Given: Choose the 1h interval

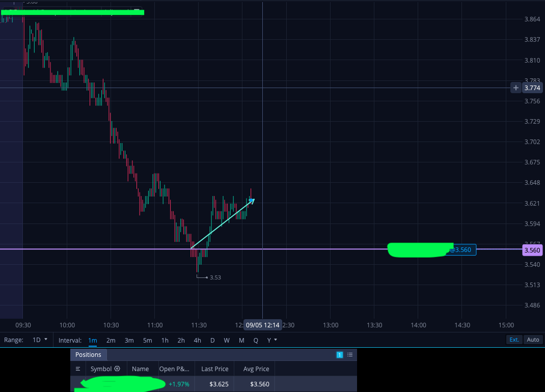Looking at the screenshot, I should point(165,341).
